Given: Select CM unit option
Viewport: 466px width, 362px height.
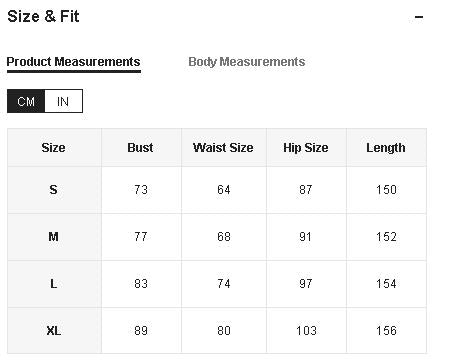Looking at the screenshot, I should 26,101.
